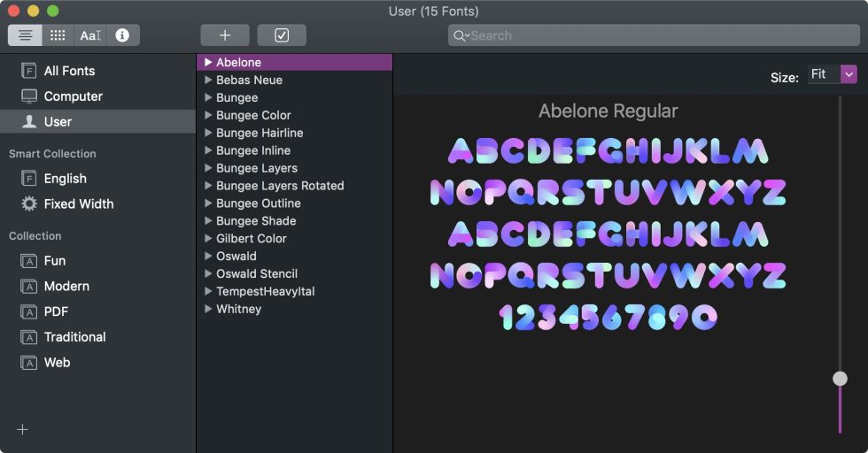Select the Custom preview Aa icon
The width and height of the screenshot is (868, 453).
pyautogui.click(x=90, y=35)
